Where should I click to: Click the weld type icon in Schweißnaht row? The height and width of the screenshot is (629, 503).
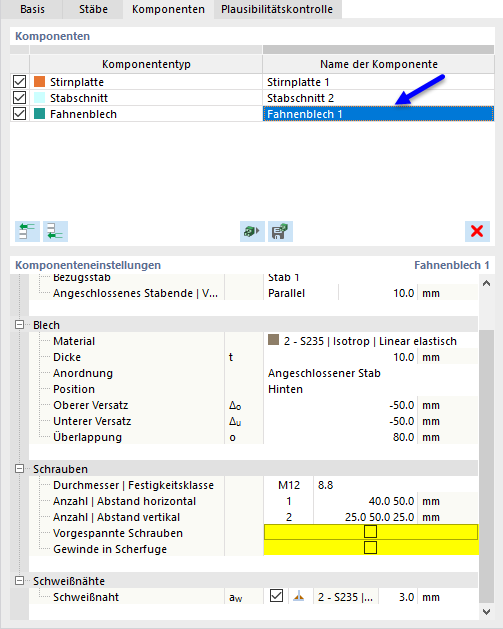click(298, 597)
